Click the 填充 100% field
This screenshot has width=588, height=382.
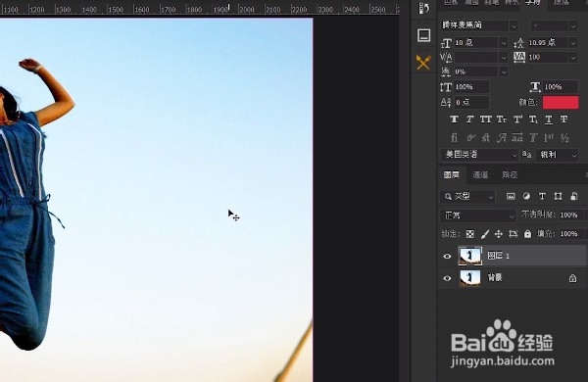(571, 234)
